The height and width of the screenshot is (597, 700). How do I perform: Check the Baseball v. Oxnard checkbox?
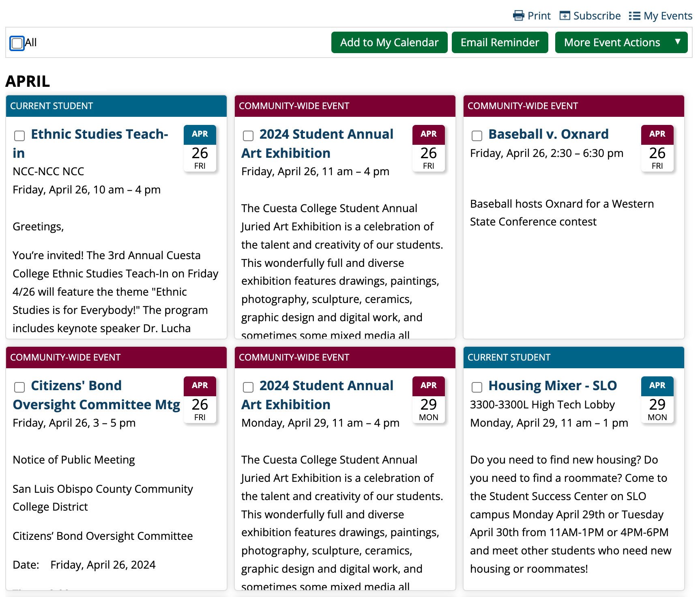477,136
